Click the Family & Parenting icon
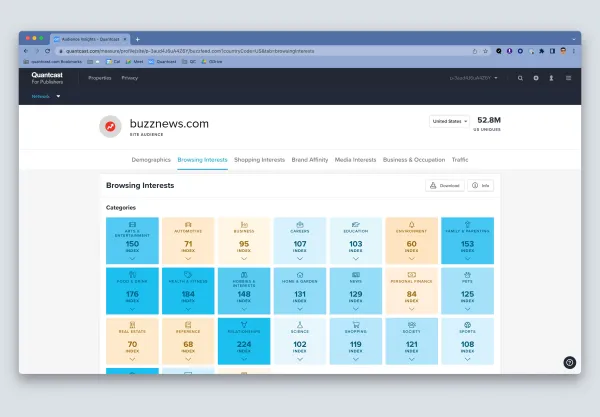The image size is (600, 417). [467, 225]
